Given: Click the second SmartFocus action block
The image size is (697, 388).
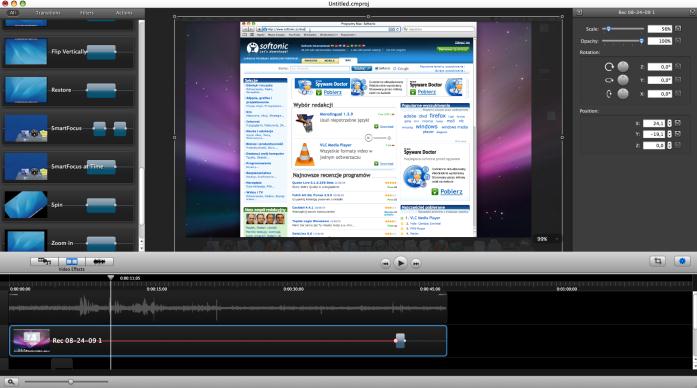Looking at the screenshot, I should tap(120, 128).
